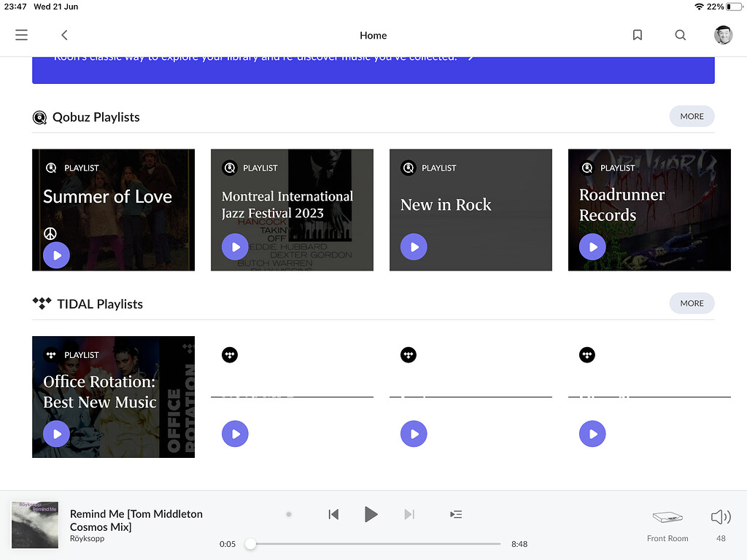Click the bookmarks icon
This screenshot has height=560, width=747.
[637, 34]
